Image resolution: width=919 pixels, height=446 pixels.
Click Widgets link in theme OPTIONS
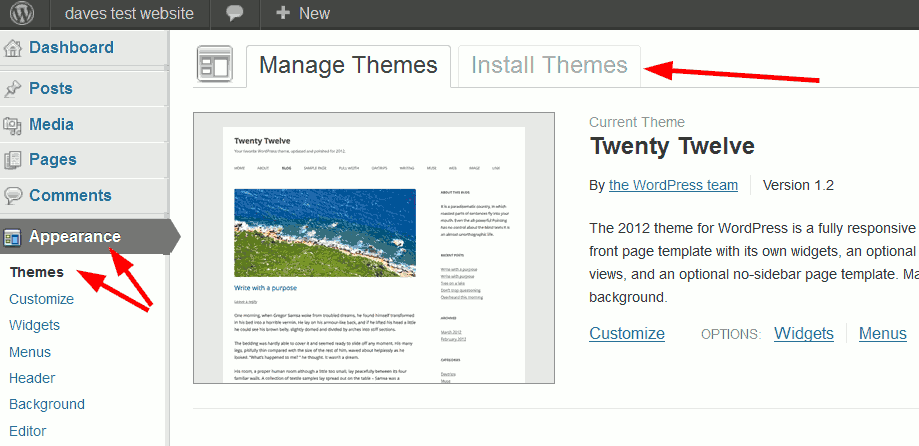tap(804, 333)
